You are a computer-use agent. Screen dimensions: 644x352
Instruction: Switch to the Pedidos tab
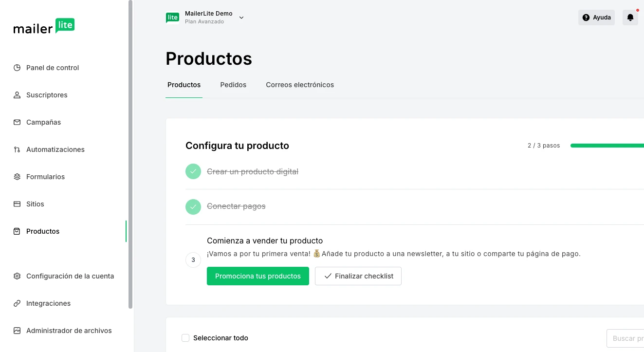[233, 85]
